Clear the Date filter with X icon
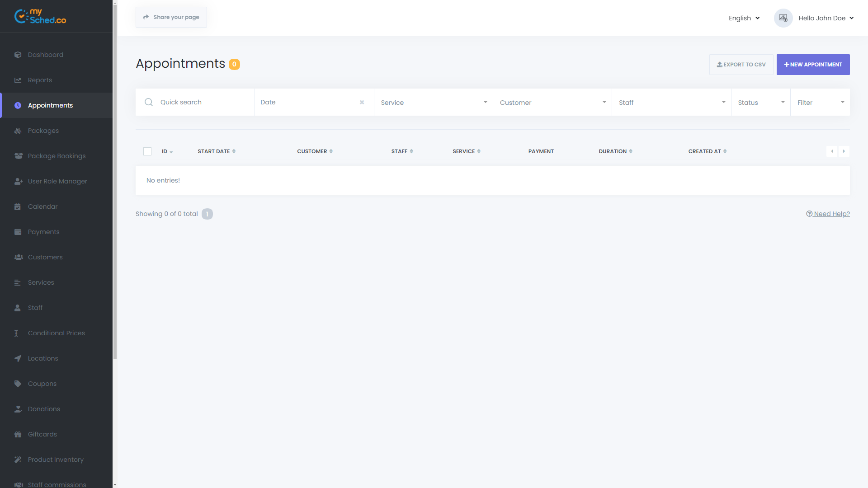 point(362,102)
